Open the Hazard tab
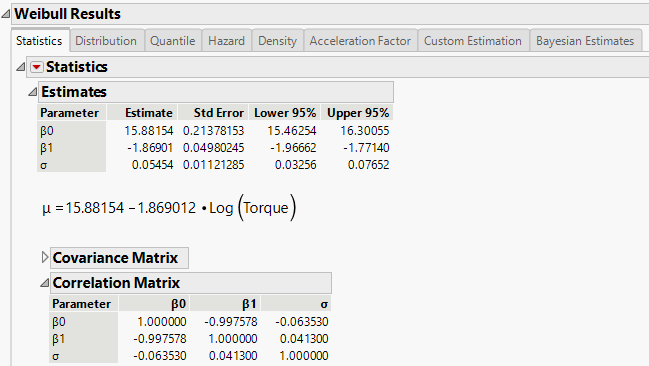Screen dimensions: 649x366 point(226,41)
